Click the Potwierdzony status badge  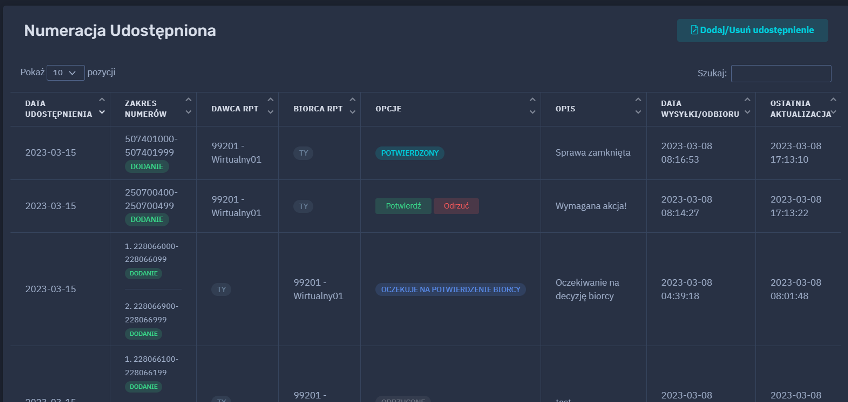point(409,153)
